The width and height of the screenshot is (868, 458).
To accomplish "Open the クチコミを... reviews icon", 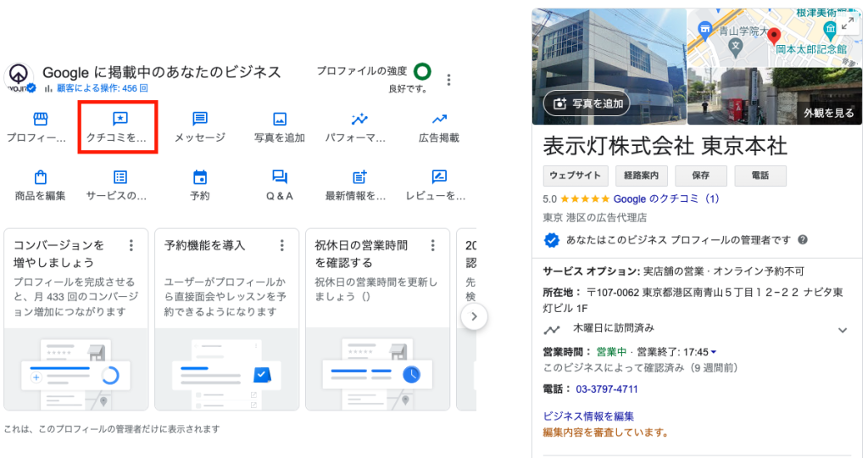I will pyautogui.click(x=120, y=119).
